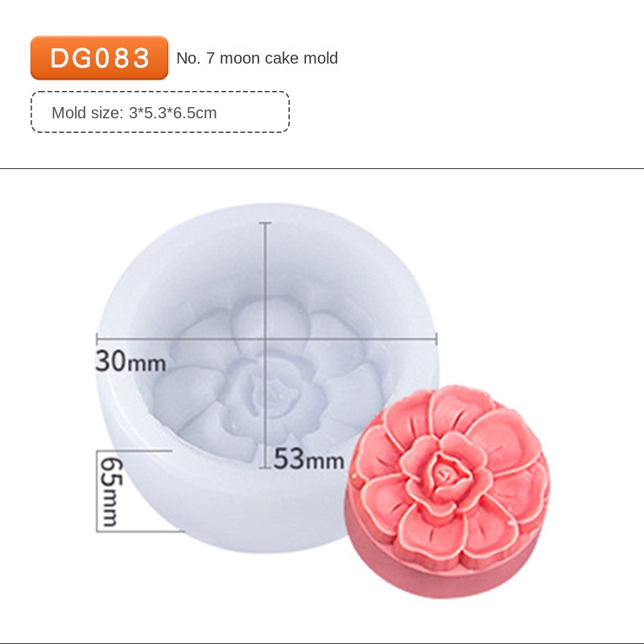Viewport: 644px width, 644px height.
Task: Select the white silicone mold image
Action: [267, 378]
